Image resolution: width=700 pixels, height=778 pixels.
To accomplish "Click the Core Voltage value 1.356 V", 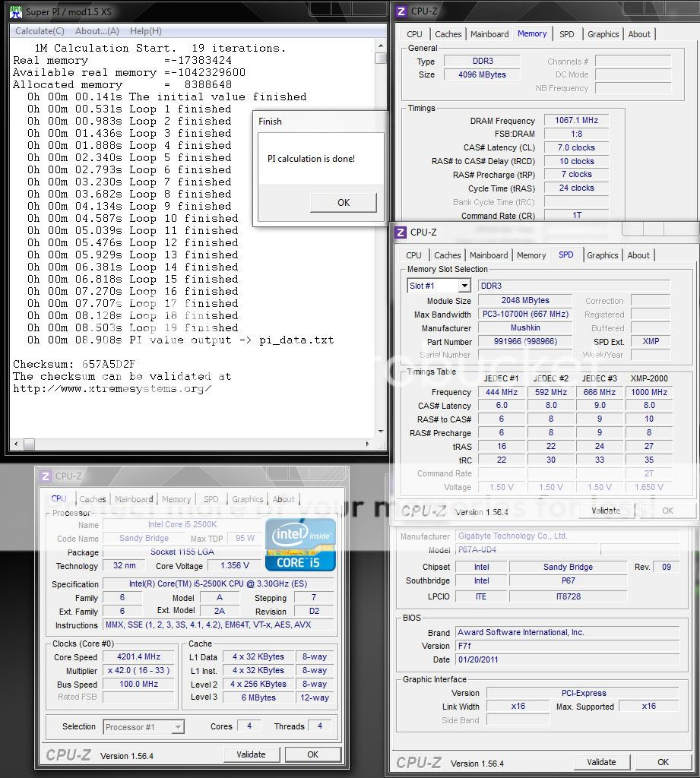I will point(234,565).
